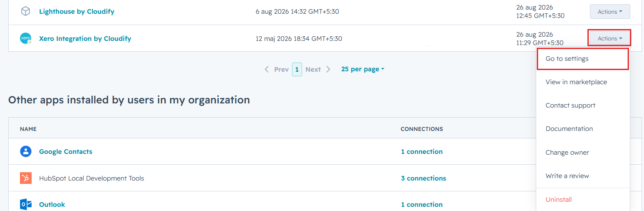The image size is (644, 211).
Task: Click the 12 maj 2026 18:34 date
Action: click(x=299, y=39)
